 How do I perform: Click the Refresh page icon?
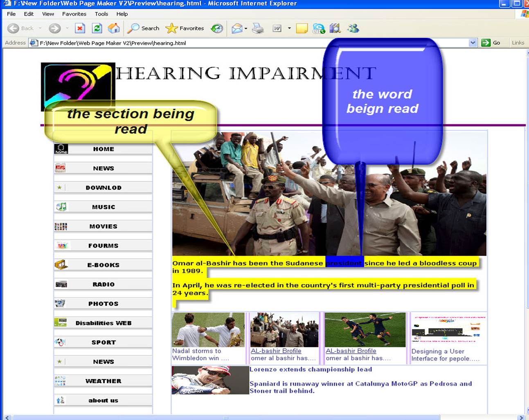click(97, 28)
